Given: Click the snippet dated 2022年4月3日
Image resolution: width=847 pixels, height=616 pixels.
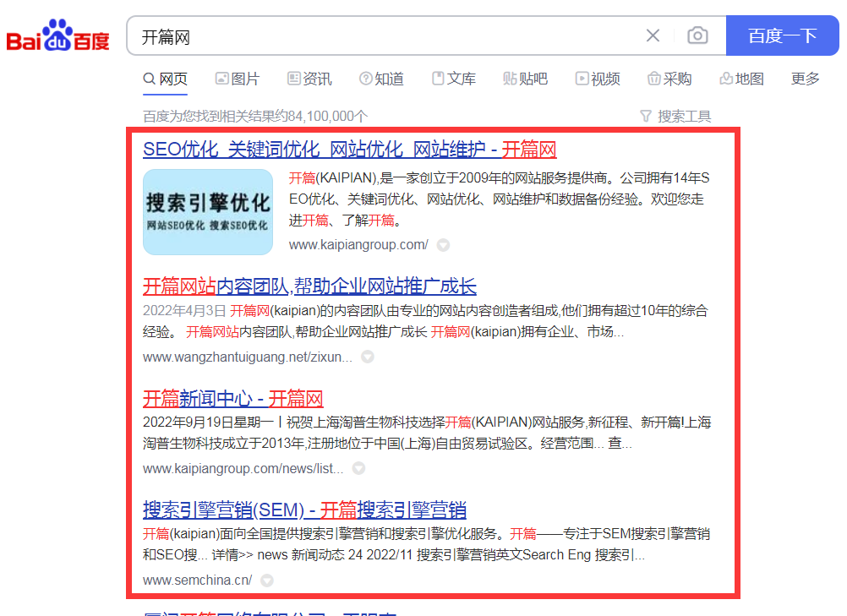Looking at the screenshot, I should pyautogui.click(x=426, y=321).
